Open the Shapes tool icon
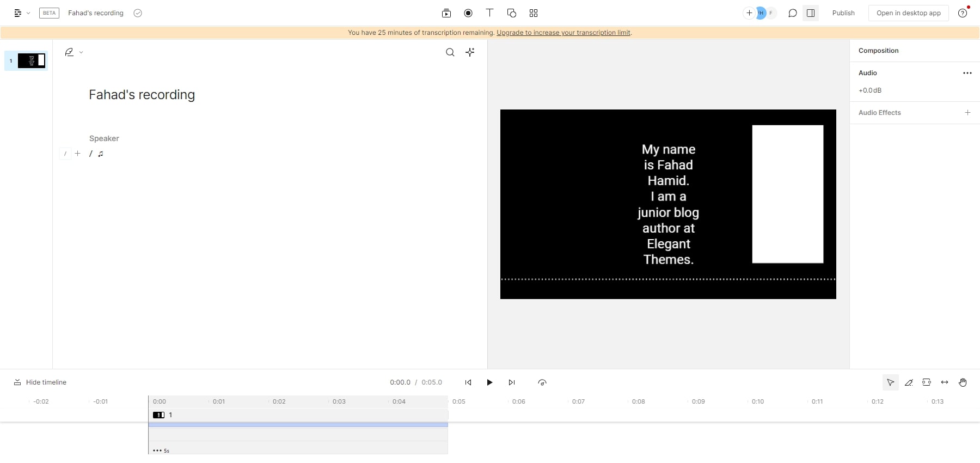Image resolution: width=980 pixels, height=463 pixels. (512, 13)
